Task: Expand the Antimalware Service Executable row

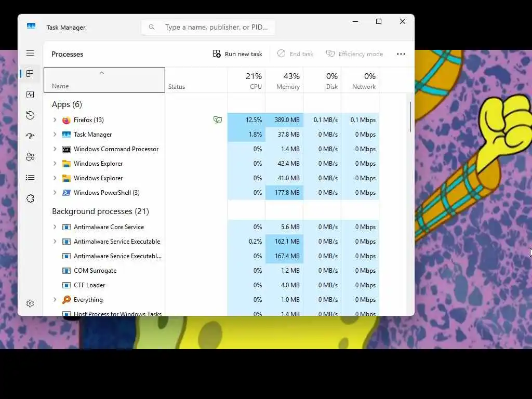Action: (55, 242)
